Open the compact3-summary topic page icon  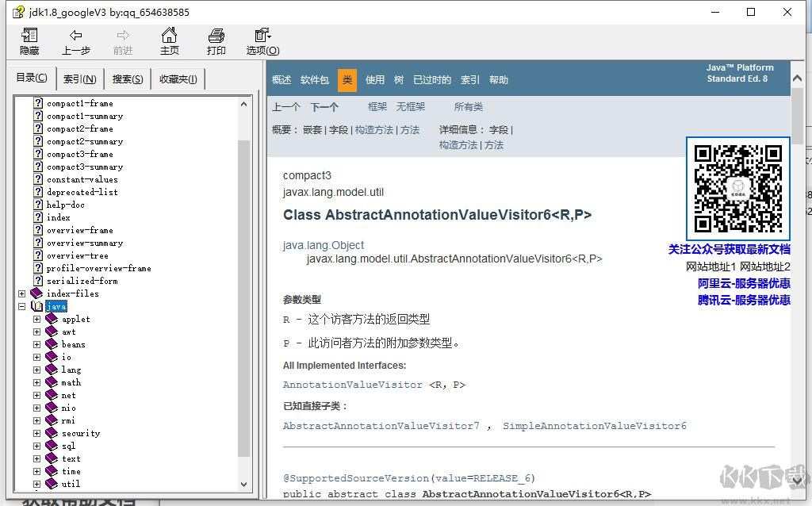coord(38,167)
